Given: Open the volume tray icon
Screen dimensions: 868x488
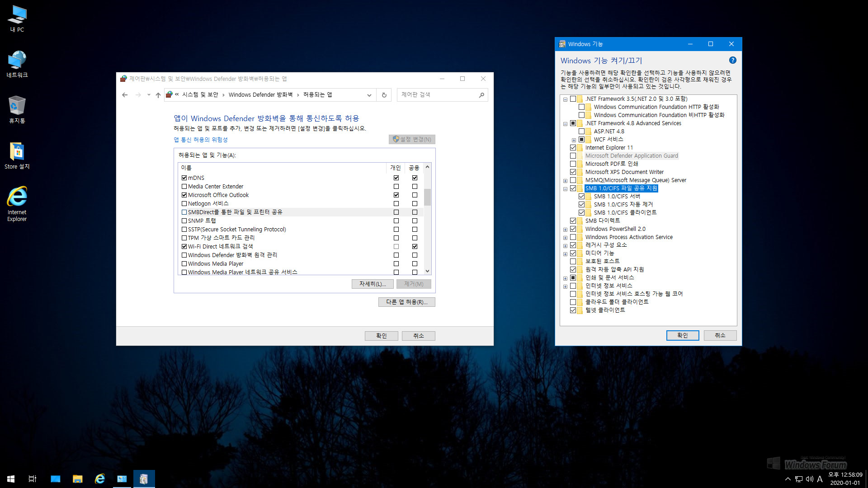Looking at the screenshot, I should [810, 479].
